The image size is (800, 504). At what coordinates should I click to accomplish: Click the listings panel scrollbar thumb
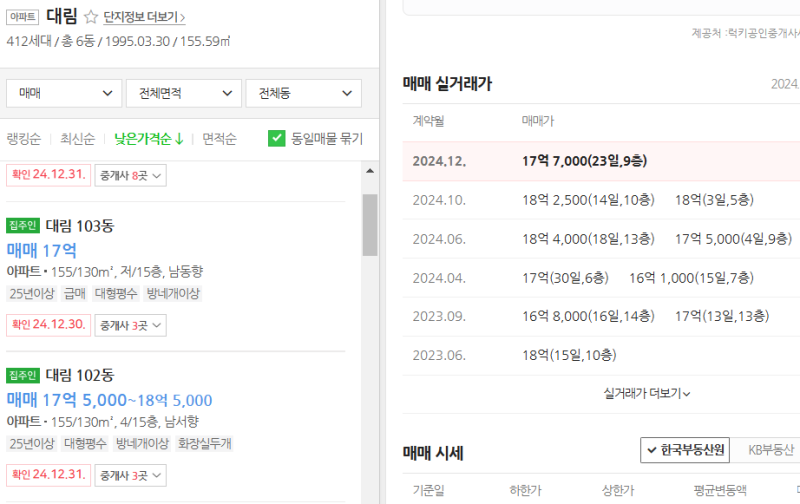coord(370,225)
